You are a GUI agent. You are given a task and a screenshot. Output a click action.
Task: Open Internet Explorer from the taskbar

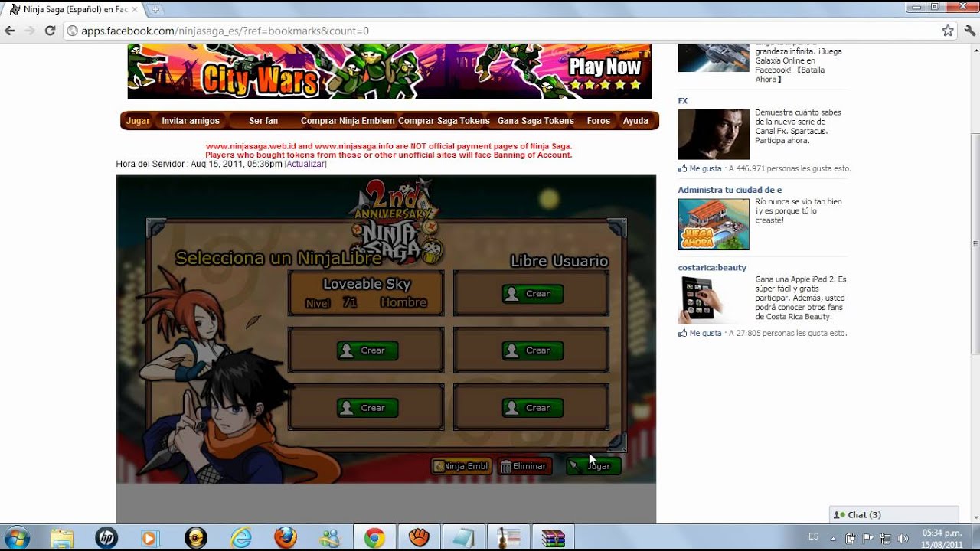pos(241,538)
